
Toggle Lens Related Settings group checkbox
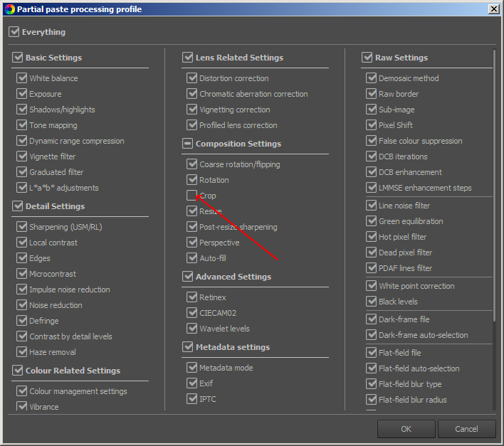pos(188,57)
